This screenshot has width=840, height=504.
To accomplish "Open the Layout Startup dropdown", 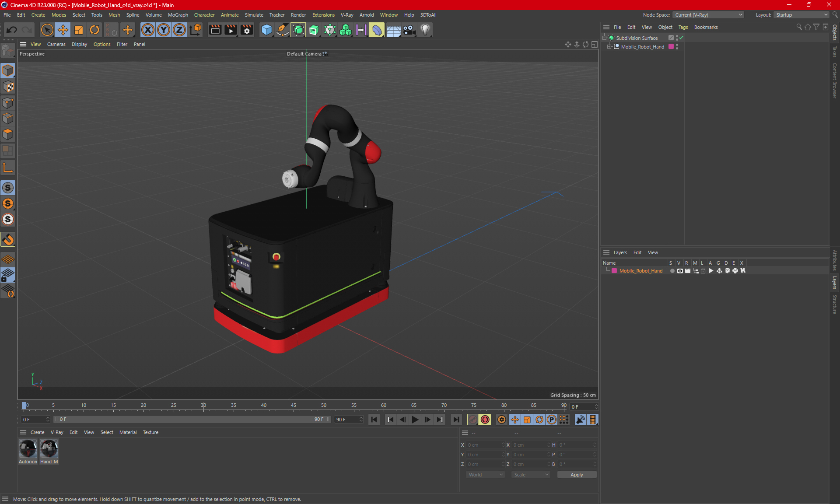I will coord(801,15).
